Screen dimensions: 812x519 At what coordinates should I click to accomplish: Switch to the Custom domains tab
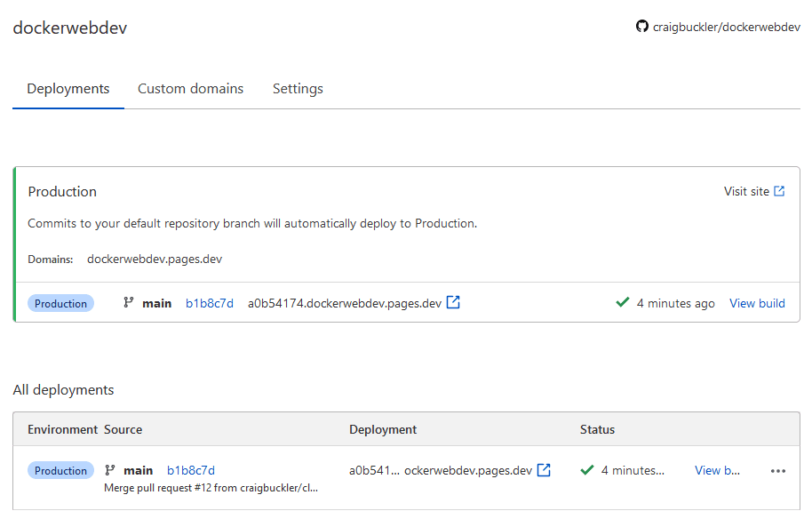[x=190, y=89]
